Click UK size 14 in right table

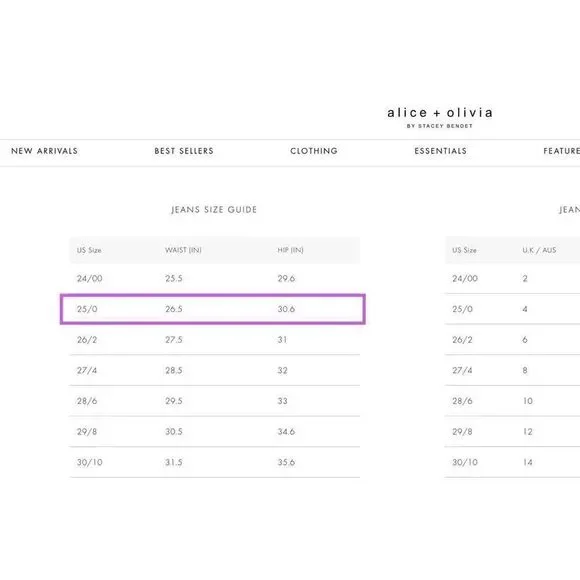tap(527, 462)
